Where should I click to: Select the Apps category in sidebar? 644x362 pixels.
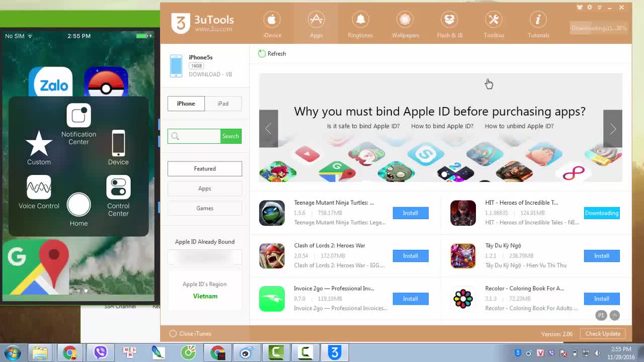point(205,189)
